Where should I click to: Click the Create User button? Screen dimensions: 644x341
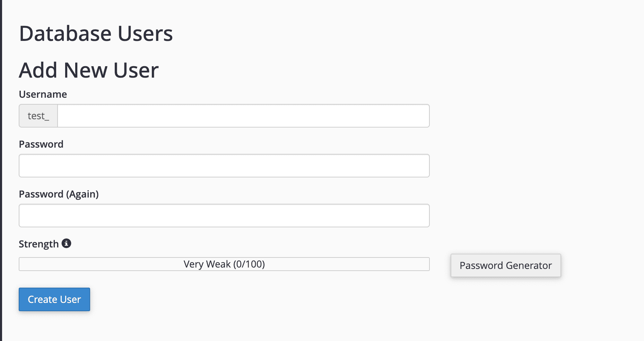(x=54, y=299)
